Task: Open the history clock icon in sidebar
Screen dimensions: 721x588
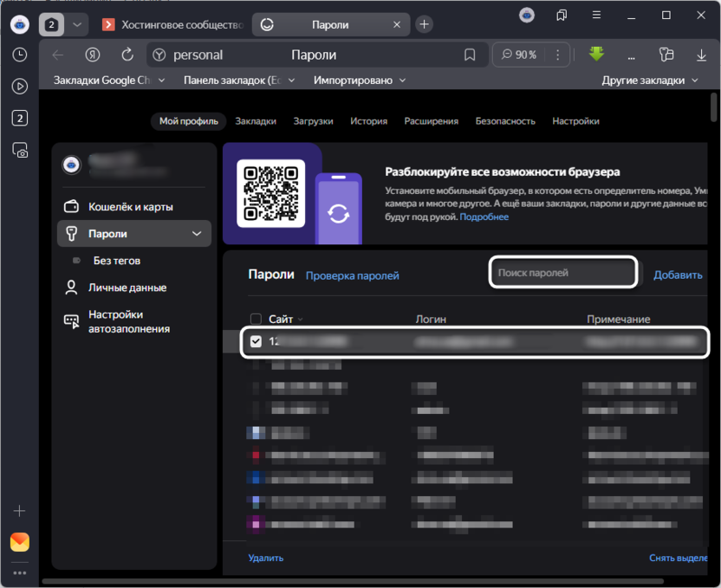Action: coord(19,55)
